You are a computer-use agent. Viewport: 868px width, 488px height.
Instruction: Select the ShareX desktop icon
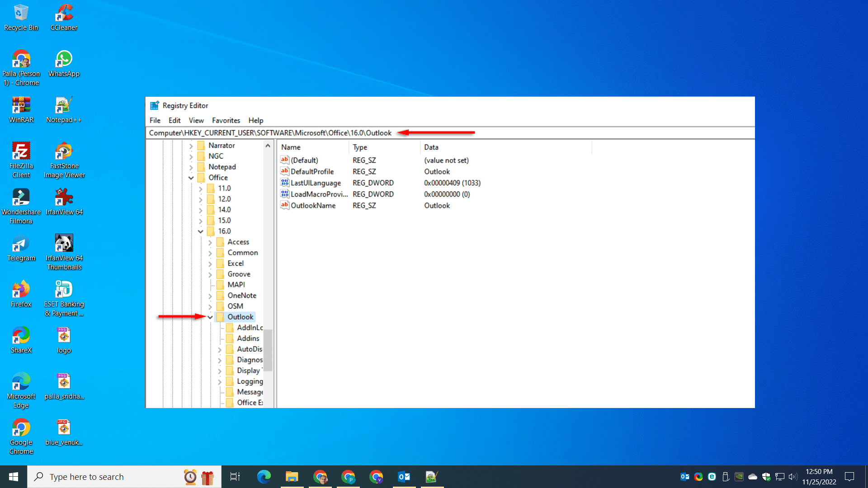point(21,340)
